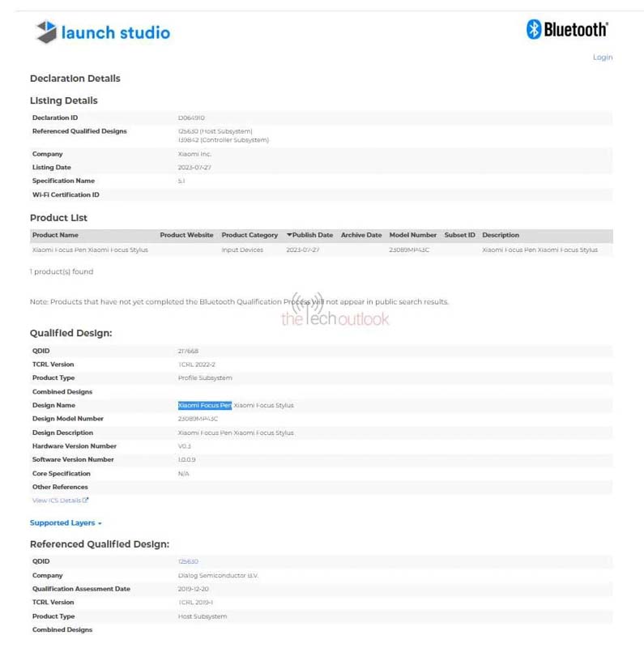Select the TCRL Version value TCRL 2019-1
The height and width of the screenshot is (648, 644).
(196, 603)
